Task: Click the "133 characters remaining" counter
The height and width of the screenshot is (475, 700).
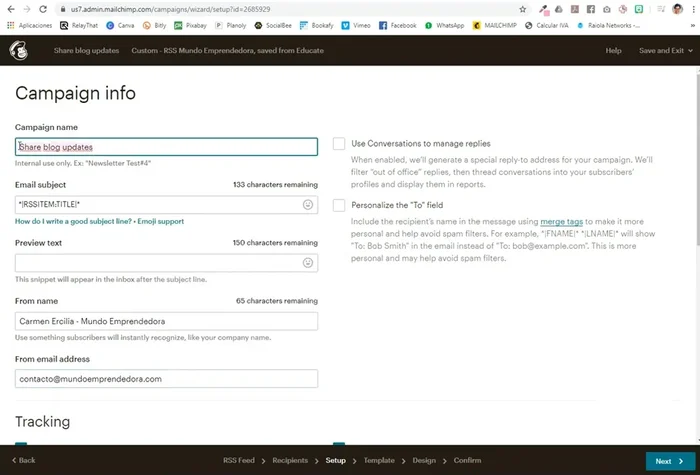Action: pos(275,184)
